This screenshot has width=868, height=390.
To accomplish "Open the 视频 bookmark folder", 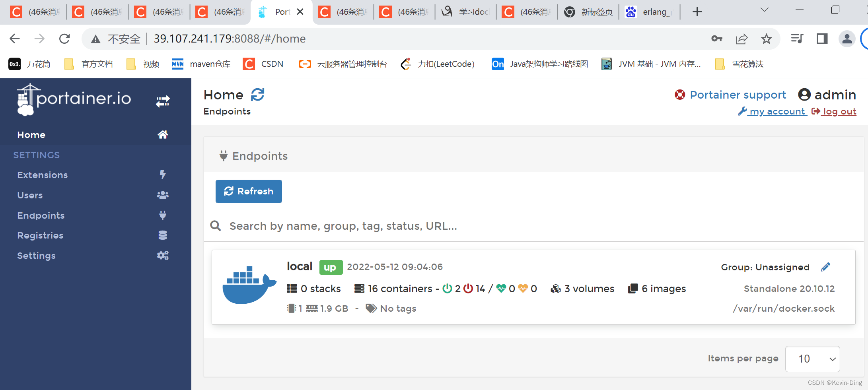I will pyautogui.click(x=143, y=64).
